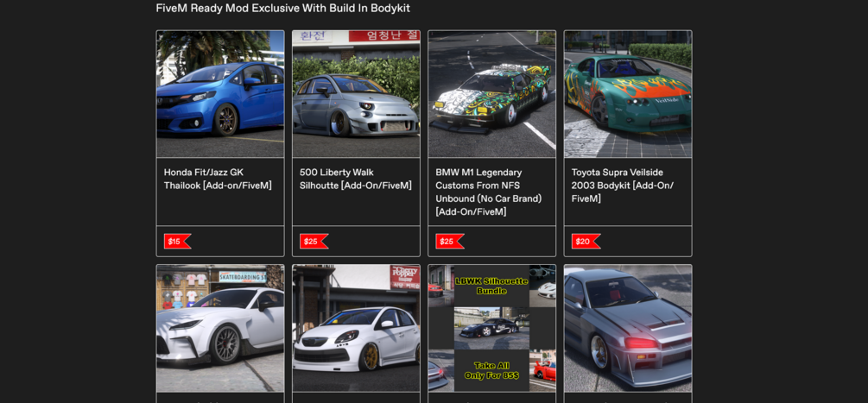Click the $25 tag under 500 Liberty Walk
The image size is (868, 403).
[x=314, y=242]
